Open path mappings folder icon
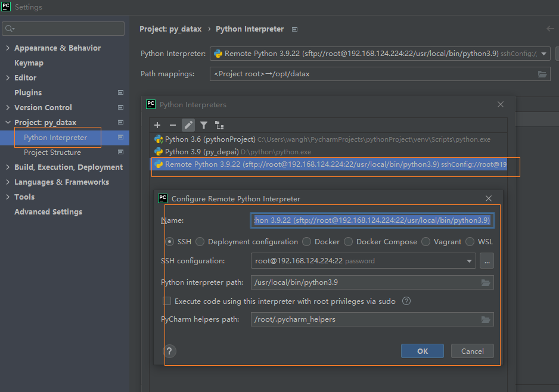 coord(542,74)
